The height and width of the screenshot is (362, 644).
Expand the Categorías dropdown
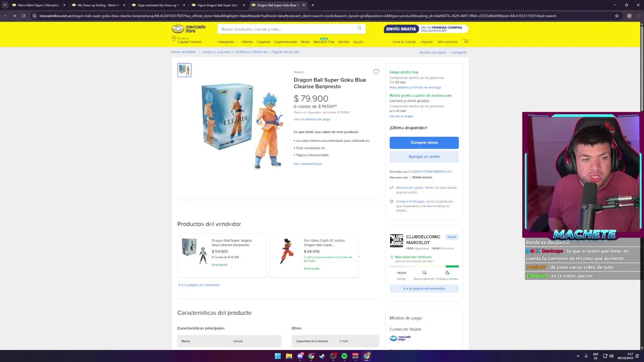(227, 42)
